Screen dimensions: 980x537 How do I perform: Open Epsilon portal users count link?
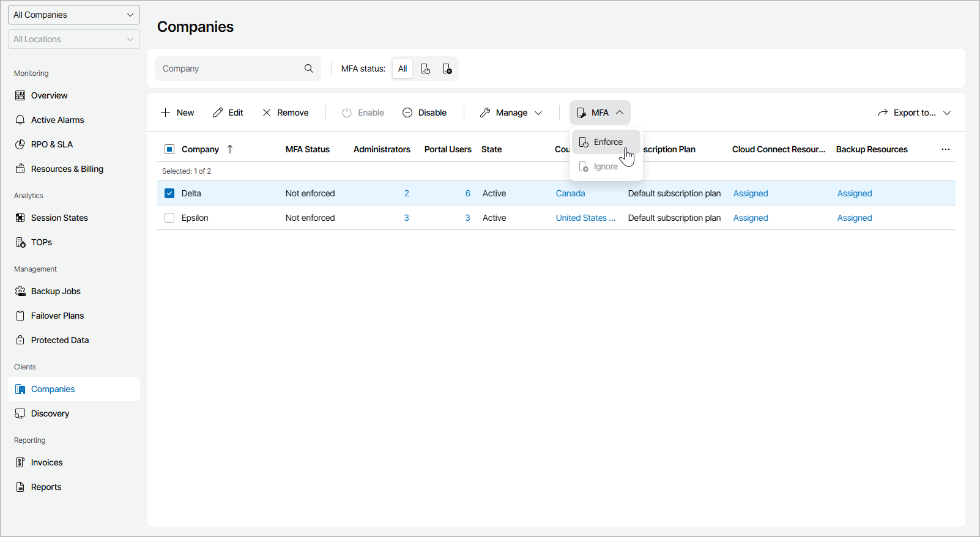tap(468, 218)
